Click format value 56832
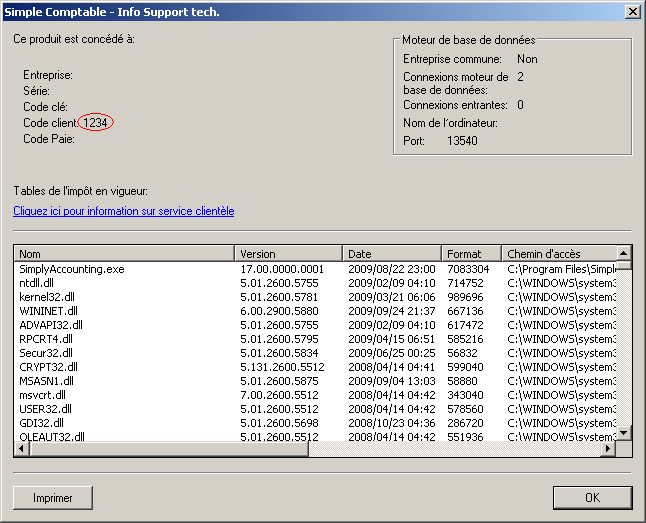 pyautogui.click(x=462, y=353)
